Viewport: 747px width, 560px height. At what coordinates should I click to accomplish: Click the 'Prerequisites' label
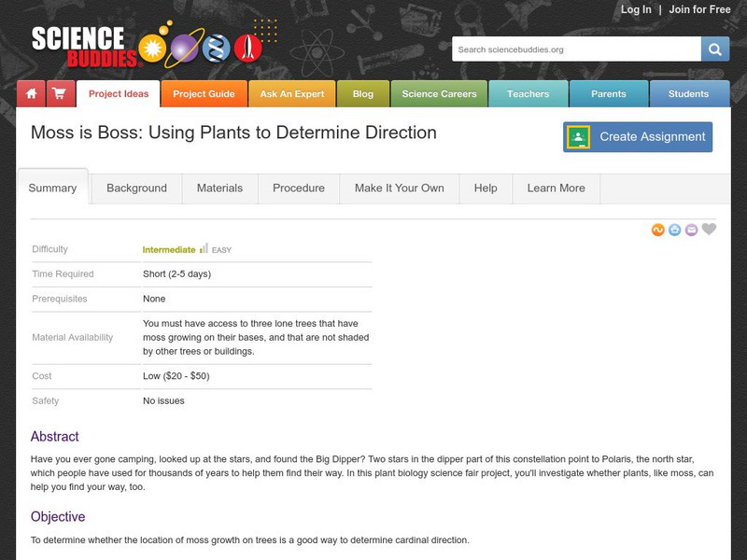pos(60,299)
